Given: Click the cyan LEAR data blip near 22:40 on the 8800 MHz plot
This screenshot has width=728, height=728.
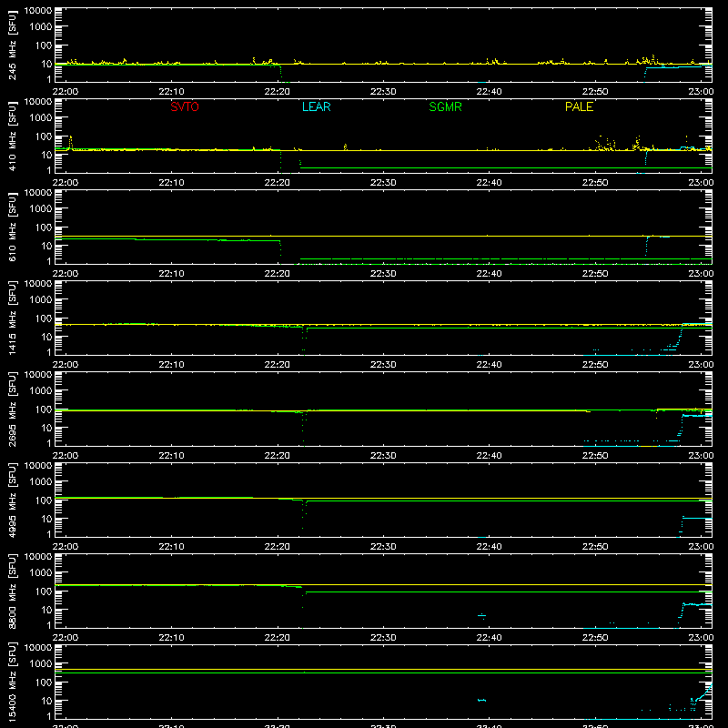Looking at the screenshot, I should pos(482,616).
